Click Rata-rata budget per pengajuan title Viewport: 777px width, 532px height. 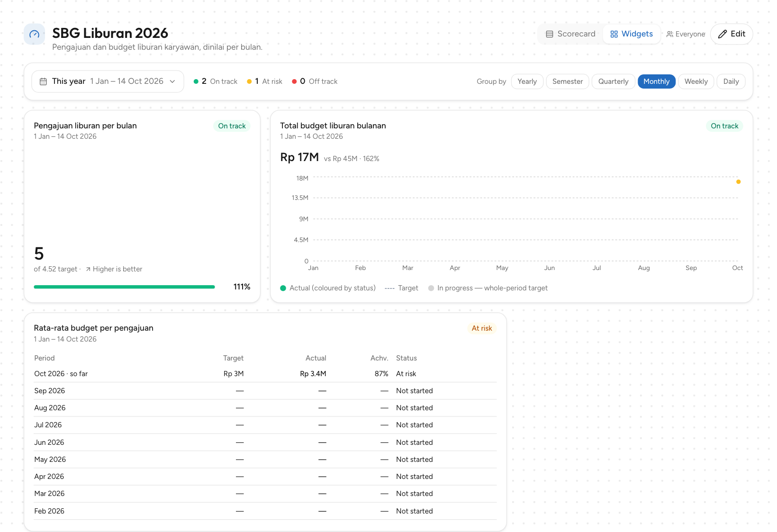93,328
